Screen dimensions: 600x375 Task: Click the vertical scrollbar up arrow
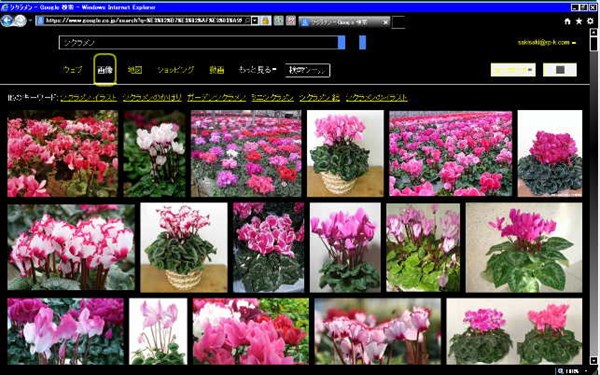(x=593, y=33)
